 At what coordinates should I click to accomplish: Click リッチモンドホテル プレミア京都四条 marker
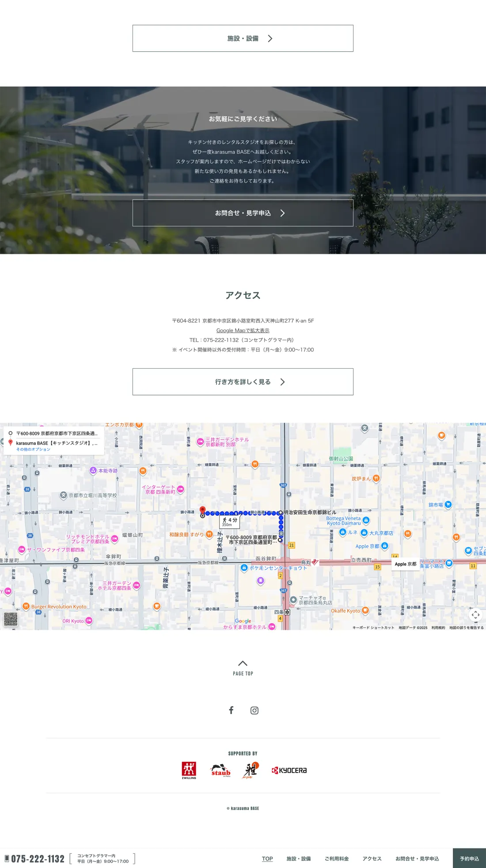[114, 539]
